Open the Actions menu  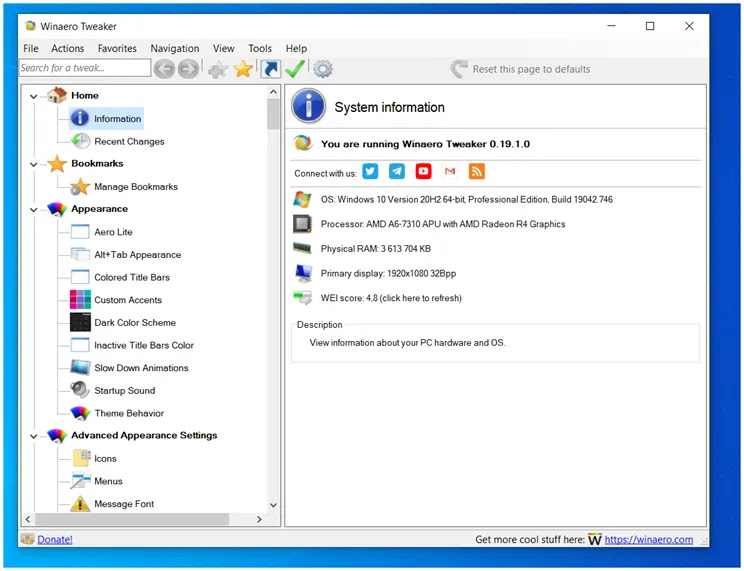67,48
